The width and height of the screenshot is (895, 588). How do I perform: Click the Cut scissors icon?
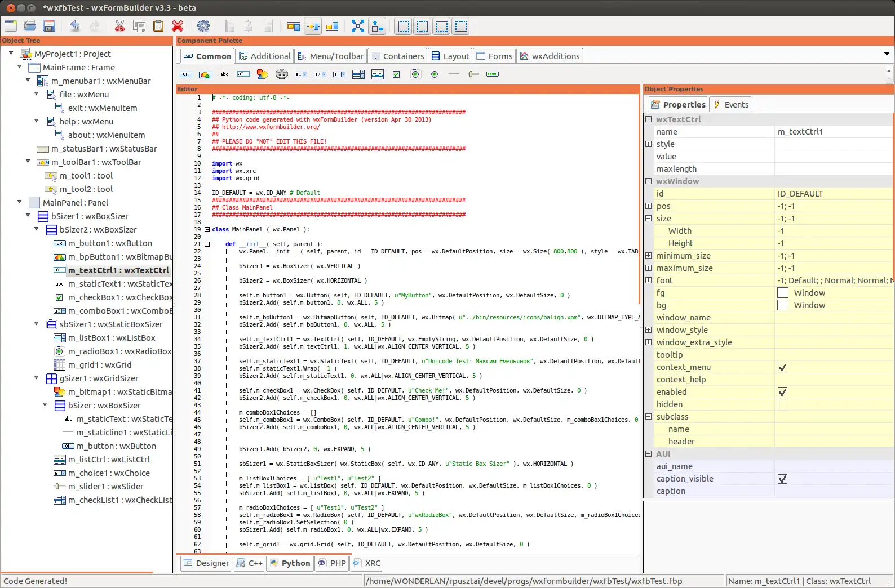[x=119, y=26]
